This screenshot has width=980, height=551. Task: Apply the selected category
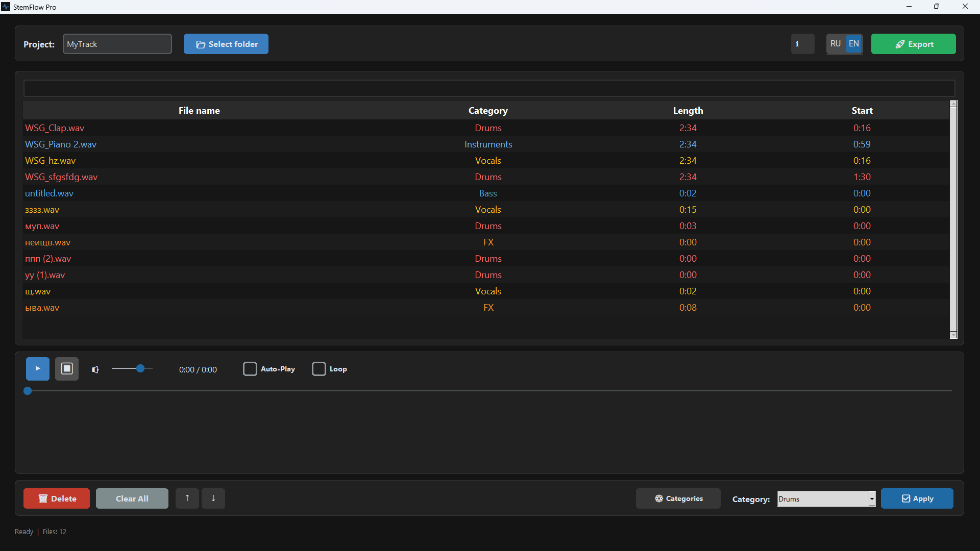coord(917,498)
